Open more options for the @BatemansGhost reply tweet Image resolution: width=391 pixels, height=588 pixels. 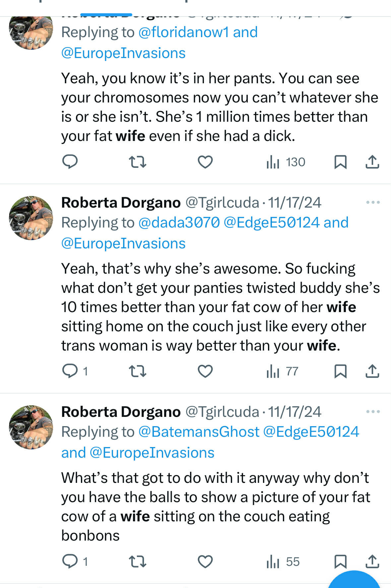click(x=373, y=412)
